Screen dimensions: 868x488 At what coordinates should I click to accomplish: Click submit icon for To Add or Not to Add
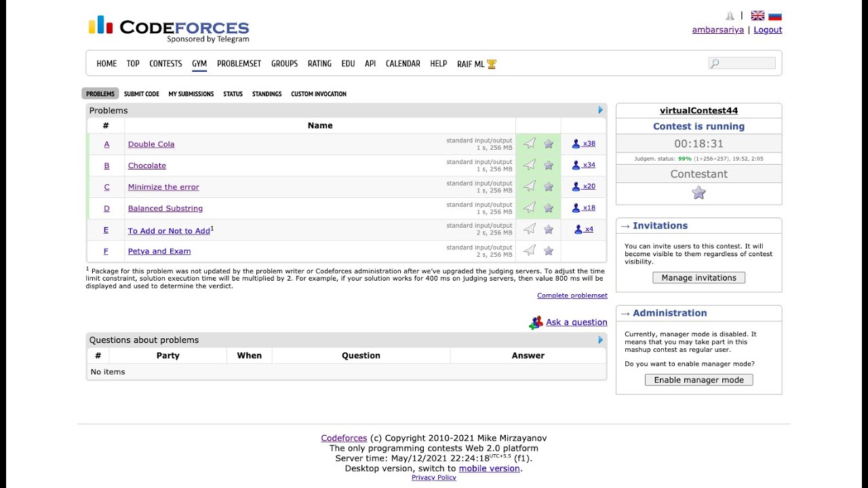click(x=530, y=229)
